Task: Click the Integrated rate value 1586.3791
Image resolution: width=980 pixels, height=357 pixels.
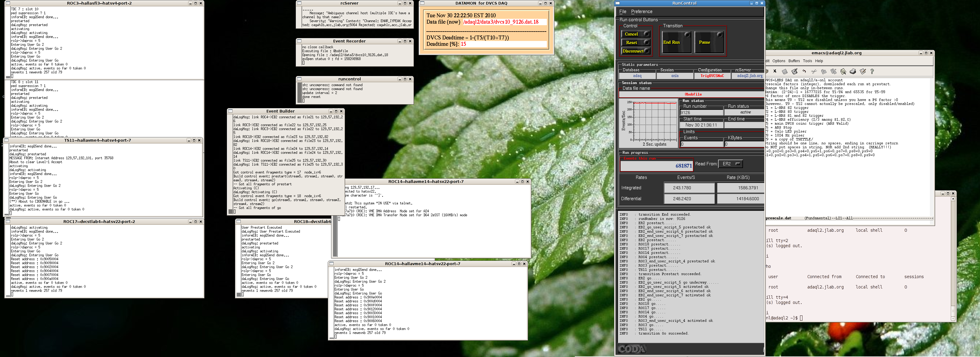Action: pos(740,188)
